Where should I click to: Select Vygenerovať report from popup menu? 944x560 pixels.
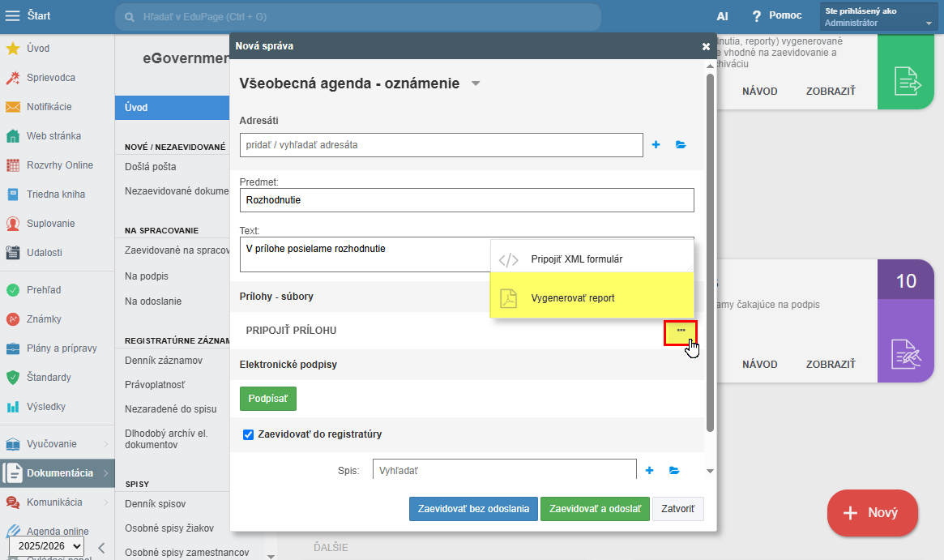572,297
